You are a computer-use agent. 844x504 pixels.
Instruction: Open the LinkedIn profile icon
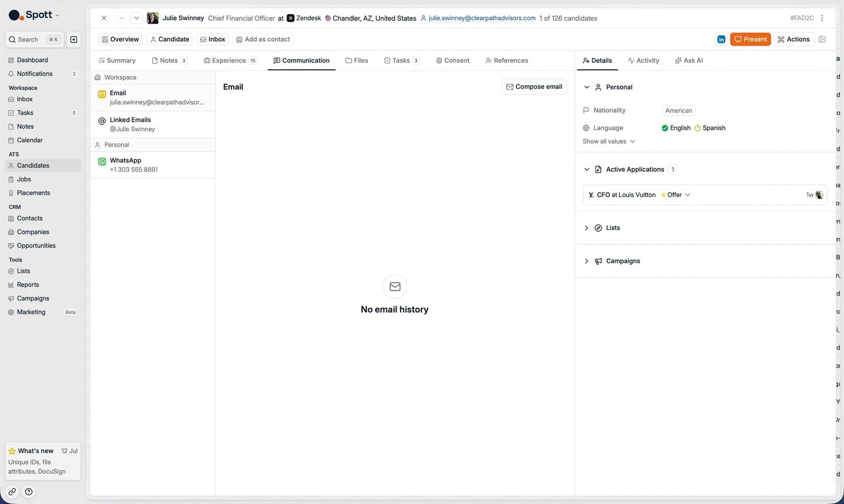pyautogui.click(x=721, y=40)
